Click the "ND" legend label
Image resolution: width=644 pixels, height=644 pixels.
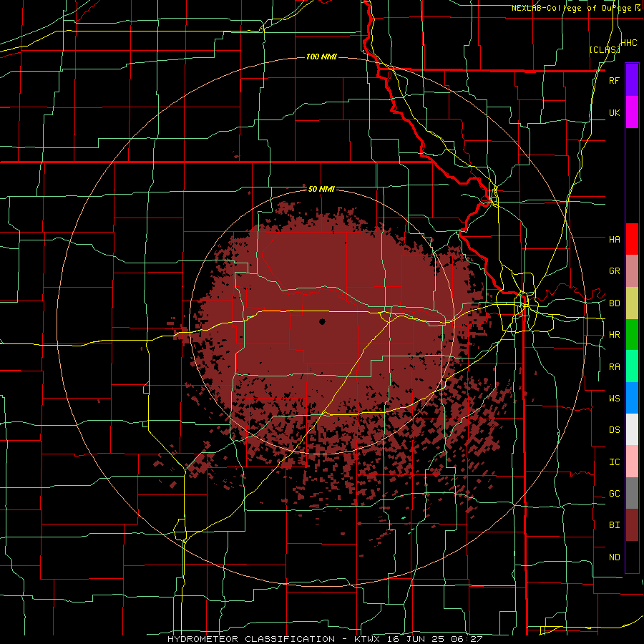[614, 557]
